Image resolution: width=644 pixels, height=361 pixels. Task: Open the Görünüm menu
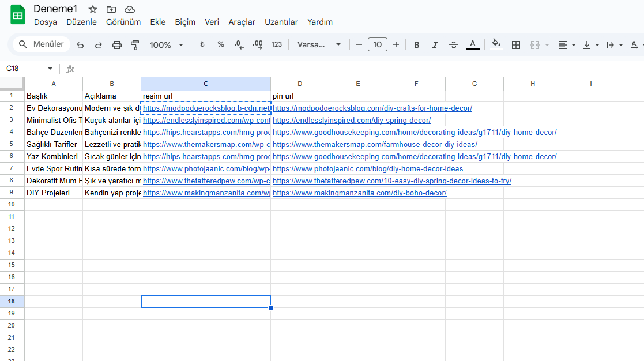pyautogui.click(x=123, y=22)
